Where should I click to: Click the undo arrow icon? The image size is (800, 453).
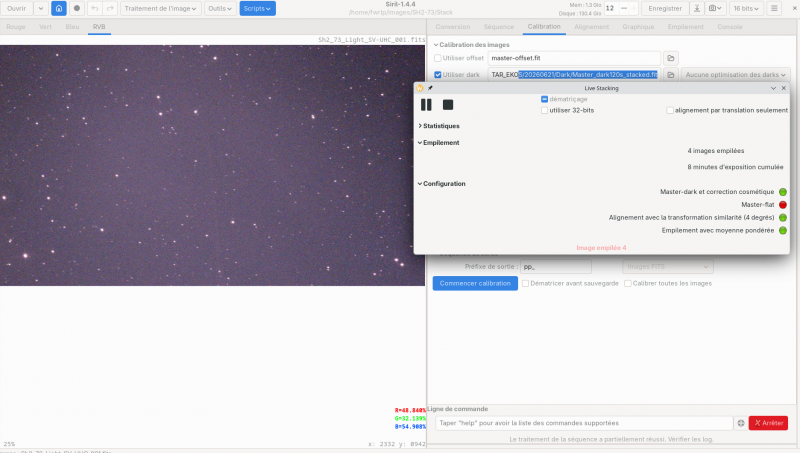(95, 8)
